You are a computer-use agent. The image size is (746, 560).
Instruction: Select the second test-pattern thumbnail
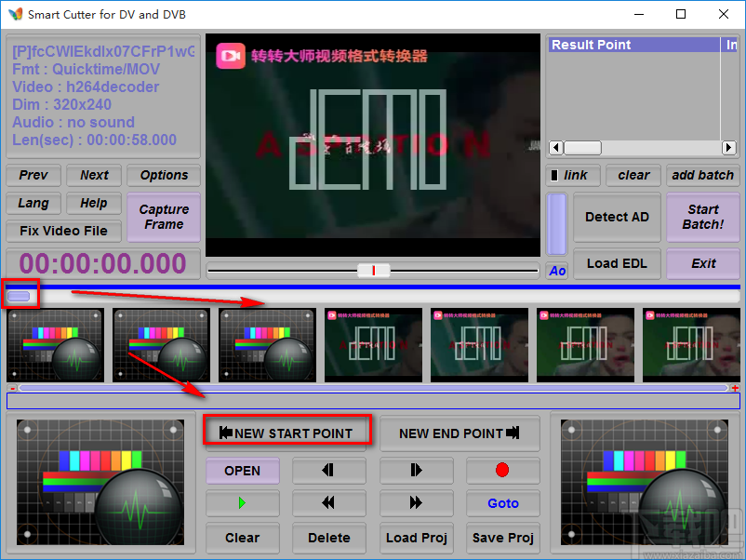pos(161,345)
